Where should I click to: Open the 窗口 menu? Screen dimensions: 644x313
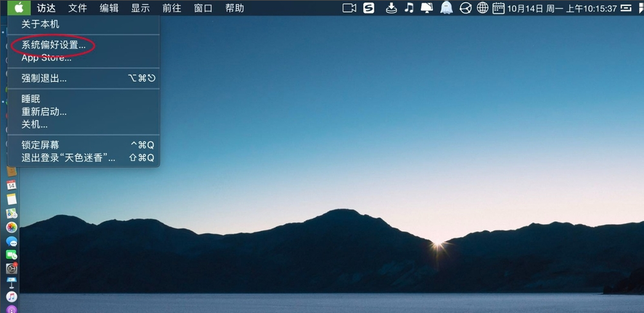coord(203,8)
